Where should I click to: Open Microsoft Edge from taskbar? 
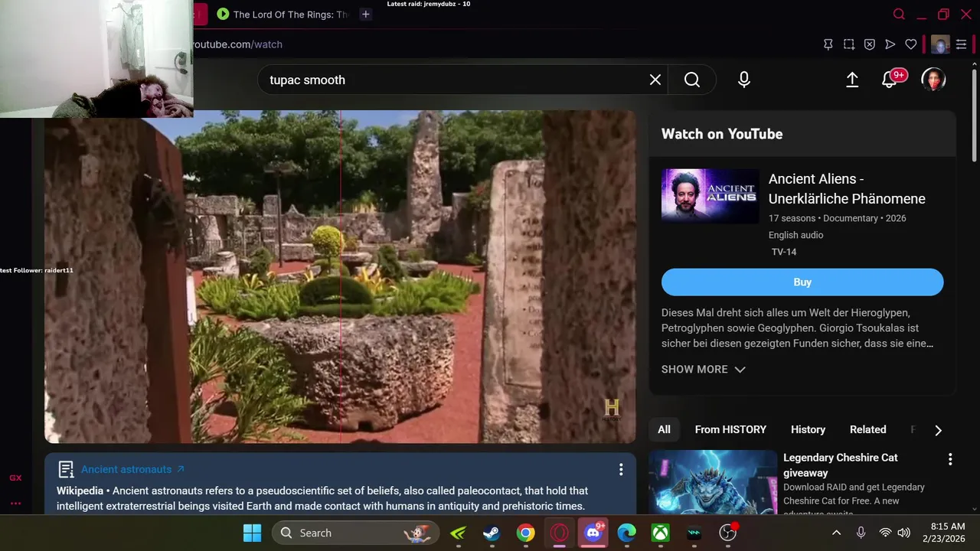627,533
